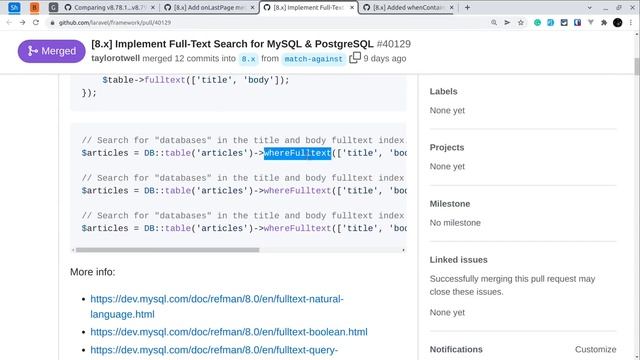
Task: Go back to previous page
Action: click(x=9, y=22)
